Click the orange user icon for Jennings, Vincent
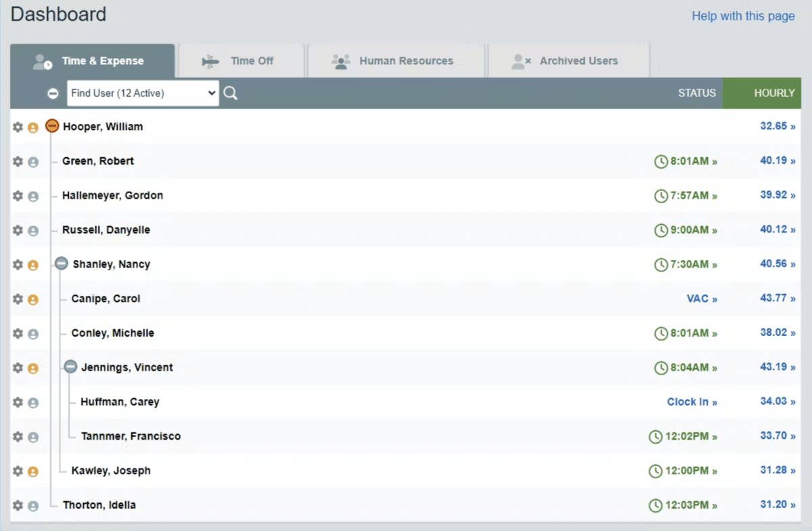This screenshot has width=812, height=531. coord(33,368)
